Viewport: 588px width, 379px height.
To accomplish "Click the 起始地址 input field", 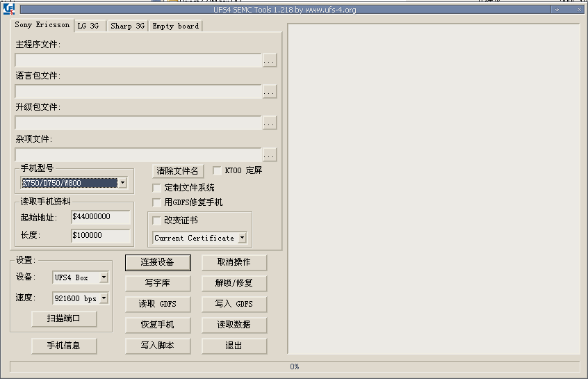I will pos(100,217).
